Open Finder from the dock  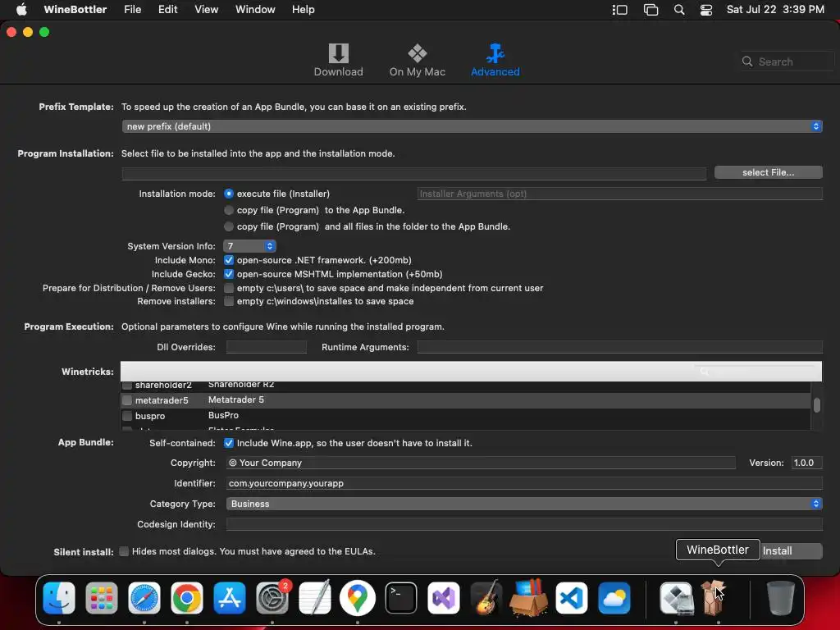(x=59, y=597)
